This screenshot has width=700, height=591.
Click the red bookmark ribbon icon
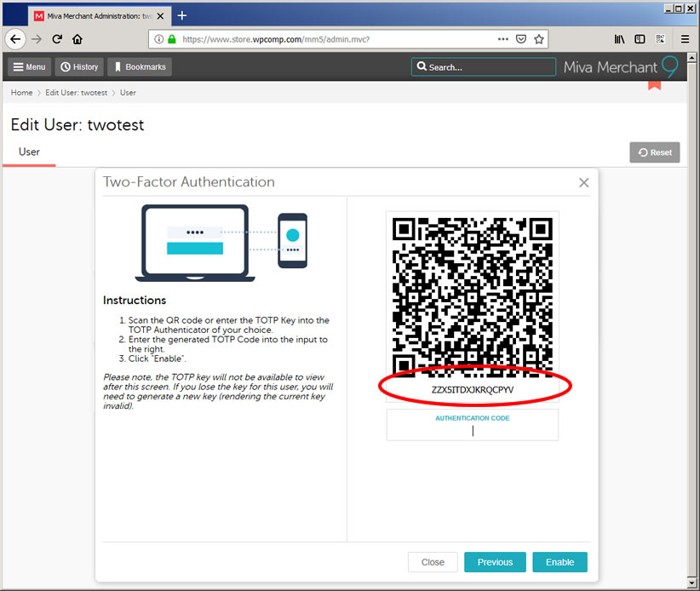click(x=654, y=84)
